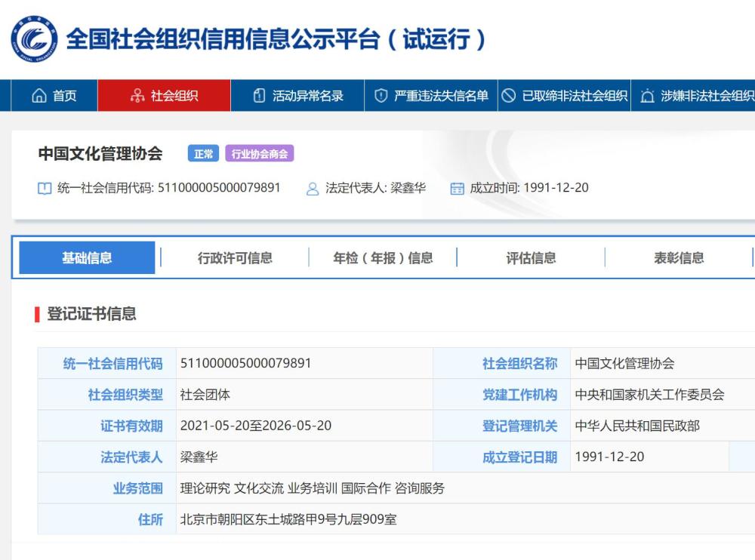The image size is (755, 560).
Task: Switch to the 年检（年报）信息 tab
Action: pyautogui.click(x=383, y=257)
